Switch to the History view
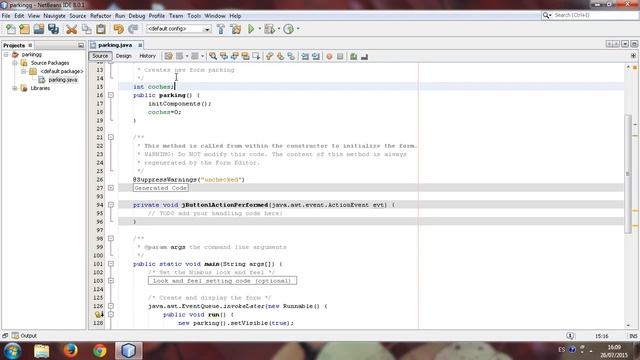The width and height of the screenshot is (640, 360). [x=147, y=56]
